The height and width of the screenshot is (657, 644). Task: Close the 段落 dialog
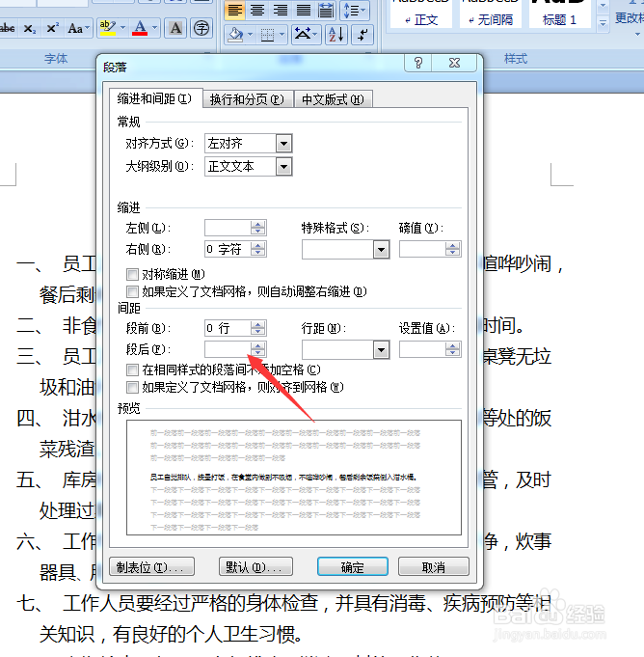(454, 63)
